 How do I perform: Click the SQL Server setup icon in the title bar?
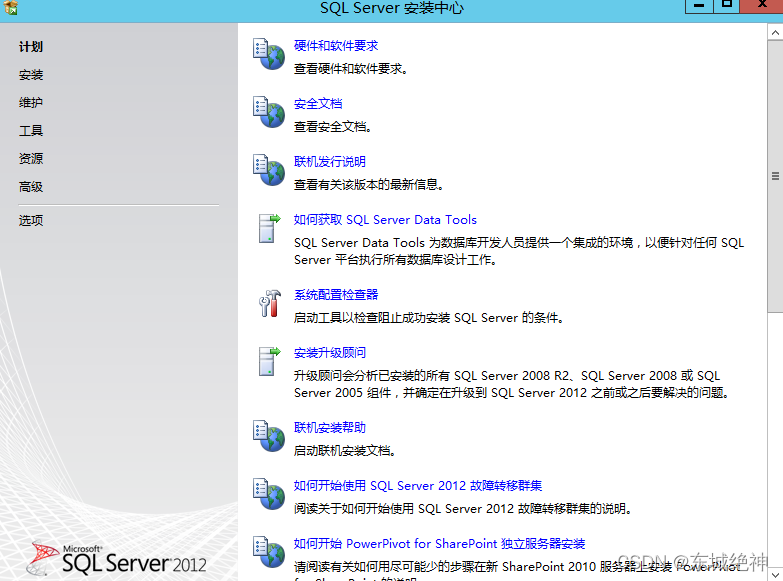coord(10,7)
